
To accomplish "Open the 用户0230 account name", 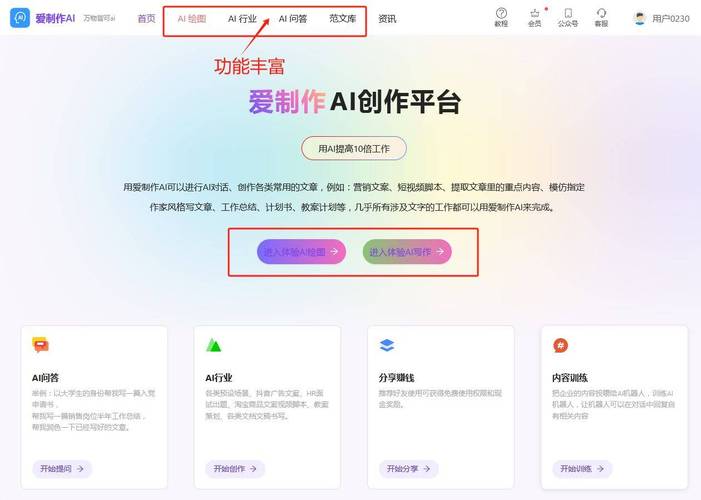I will [671, 19].
